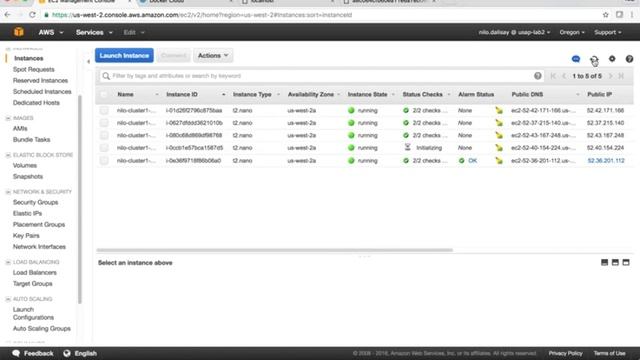Create alarm icon for 52.36.201.112 row
The height and width of the screenshot is (360, 640).
(499, 160)
